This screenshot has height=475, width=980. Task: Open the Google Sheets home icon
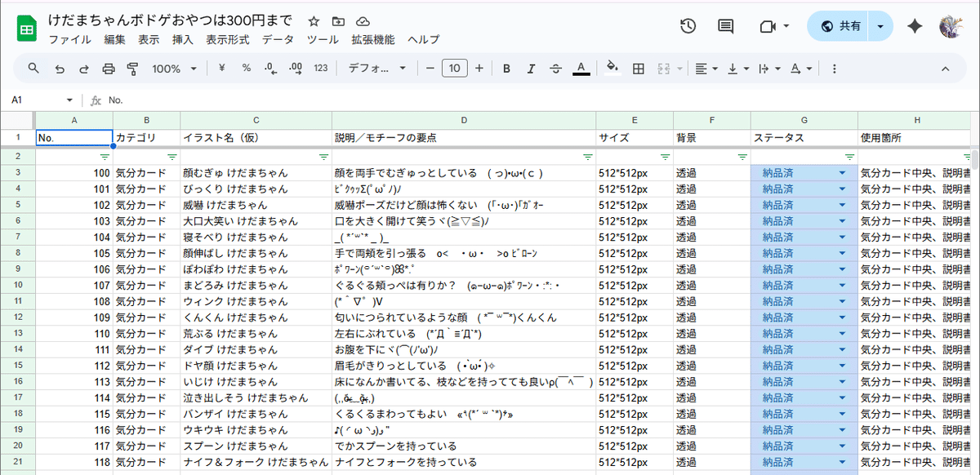click(x=26, y=29)
